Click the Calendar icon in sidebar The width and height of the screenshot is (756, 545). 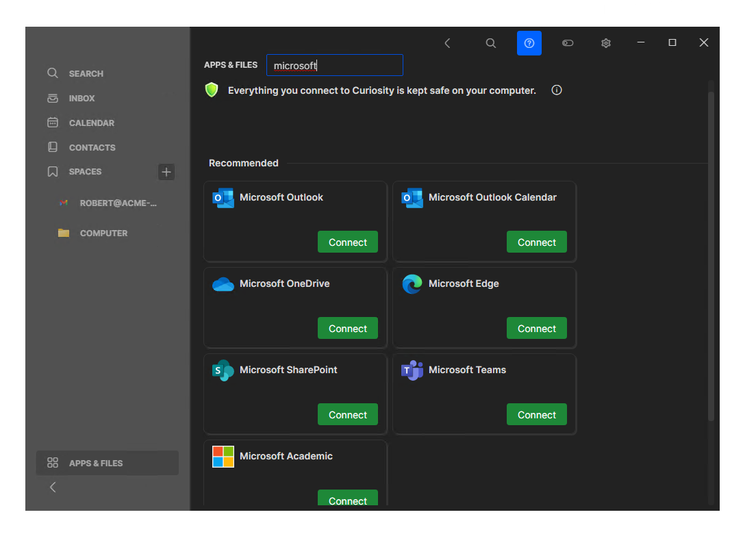53,123
